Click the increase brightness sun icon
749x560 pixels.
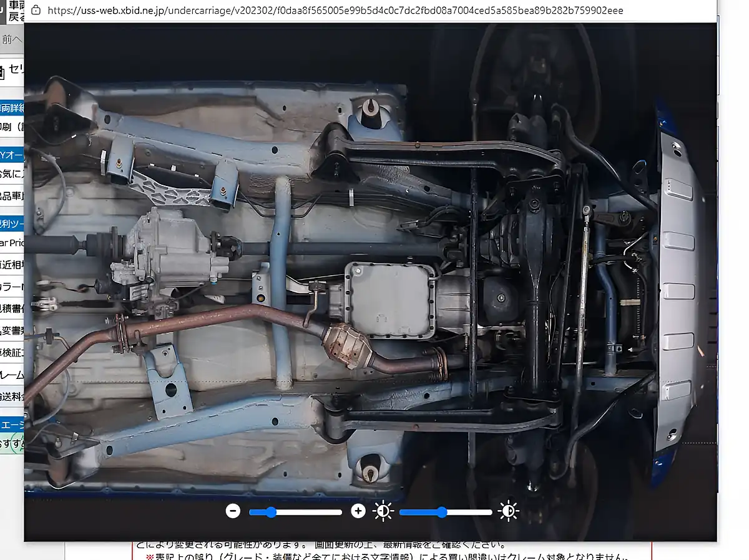(x=509, y=512)
